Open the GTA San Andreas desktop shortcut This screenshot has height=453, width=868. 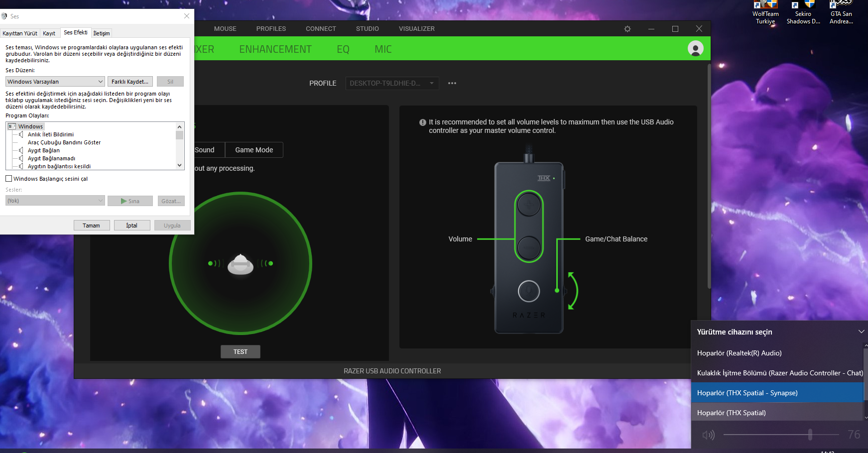841,12
